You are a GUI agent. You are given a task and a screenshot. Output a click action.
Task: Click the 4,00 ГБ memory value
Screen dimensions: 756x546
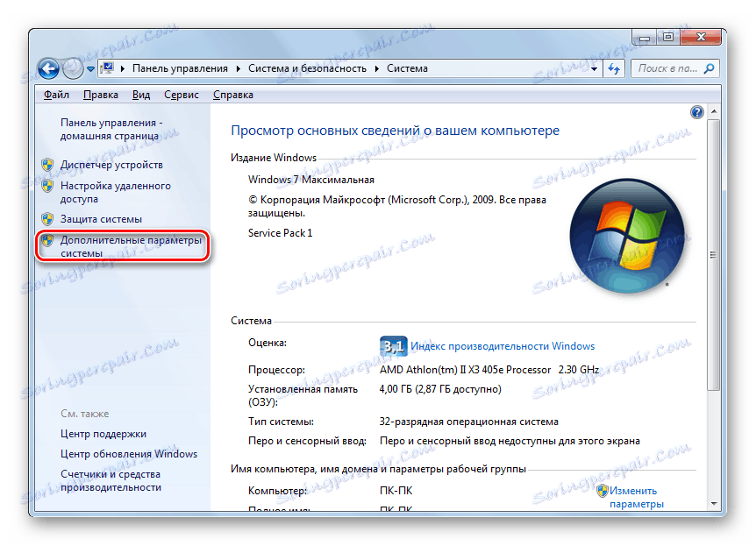[440, 389]
